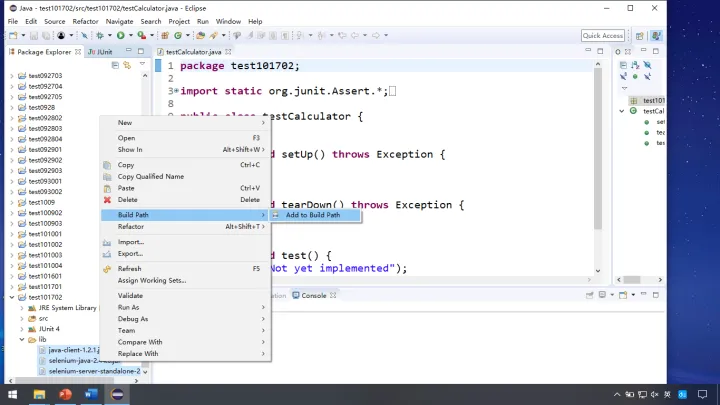Click the Quick Access search field
This screenshot has height=405, width=720.
pyautogui.click(x=602, y=36)
